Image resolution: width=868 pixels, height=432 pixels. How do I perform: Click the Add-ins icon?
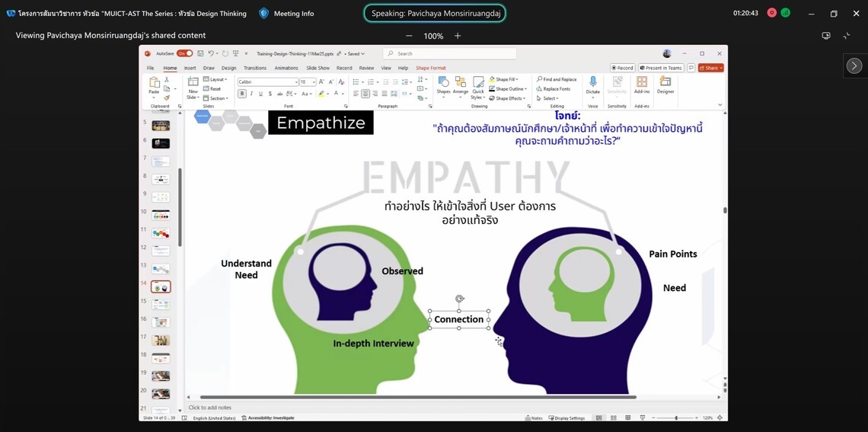coord(642,82)
